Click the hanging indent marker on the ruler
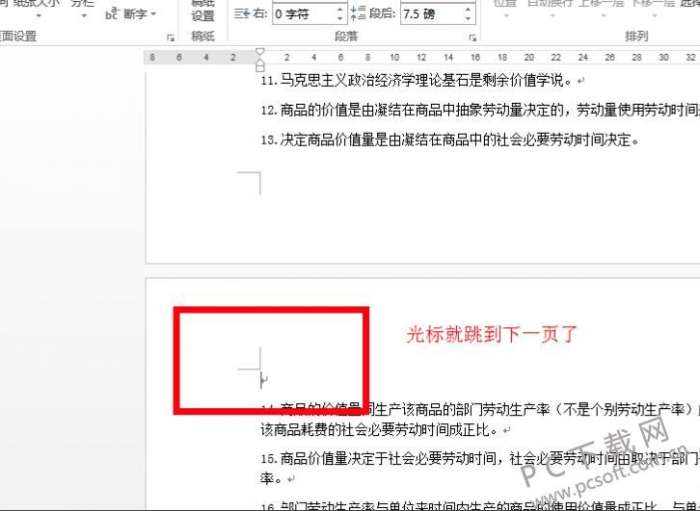 click(x=260, y=64)
